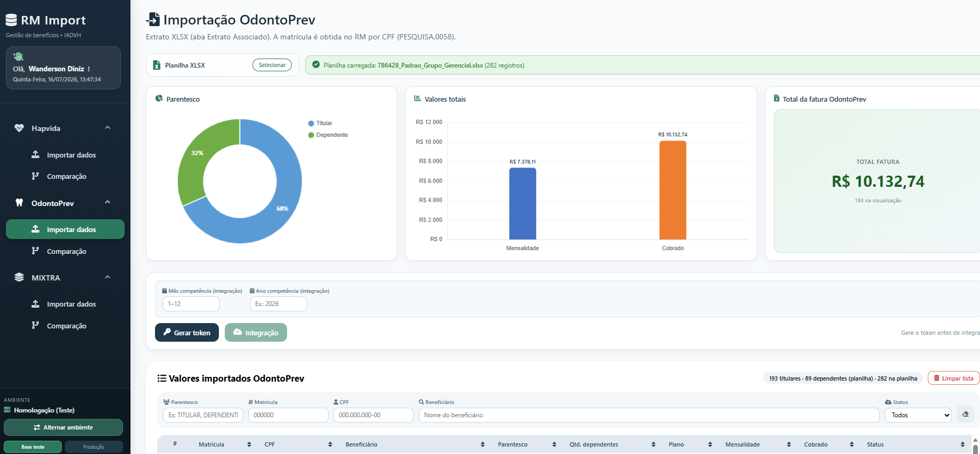Click the bar chart icon beside Valores totais
This screenshot has height=454, width=980.
[418, 98]
